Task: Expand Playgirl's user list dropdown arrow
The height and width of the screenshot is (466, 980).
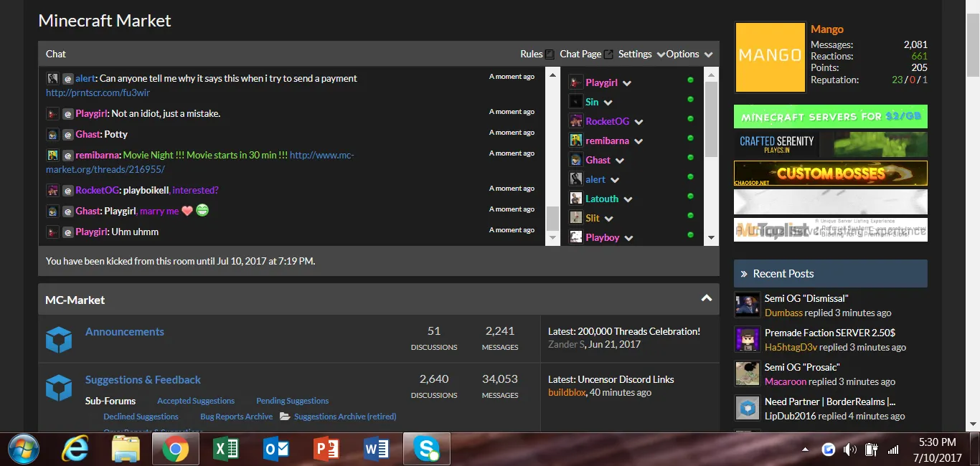Action: [627, 83]
